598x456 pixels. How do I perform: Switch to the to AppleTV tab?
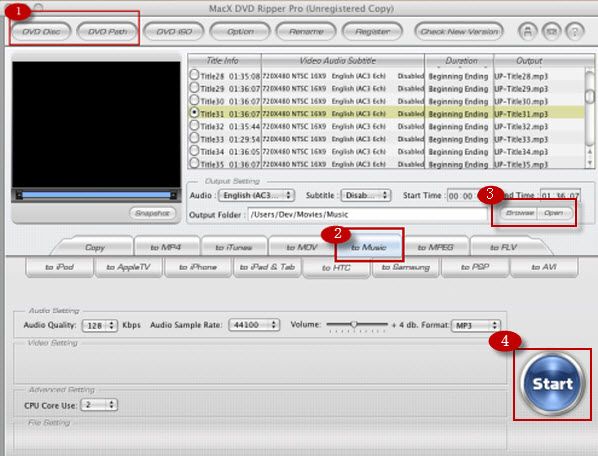click(129, 267)
